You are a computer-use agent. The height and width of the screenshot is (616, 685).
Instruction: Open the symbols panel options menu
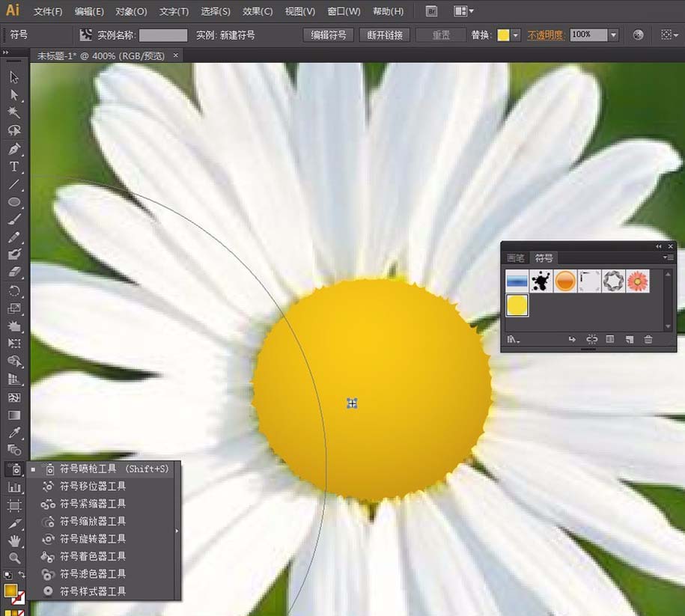[668, 257]
